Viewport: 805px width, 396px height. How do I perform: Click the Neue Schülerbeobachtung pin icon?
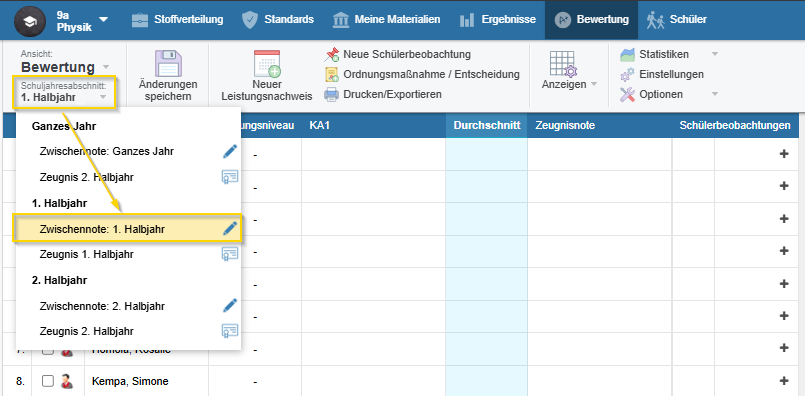(x=332, y=54)
